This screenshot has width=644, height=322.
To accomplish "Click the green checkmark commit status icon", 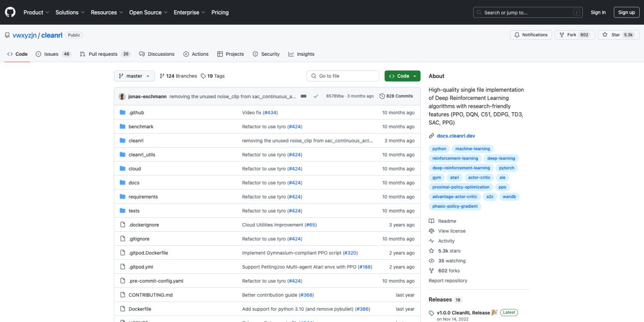I will (x=316, y=97).
